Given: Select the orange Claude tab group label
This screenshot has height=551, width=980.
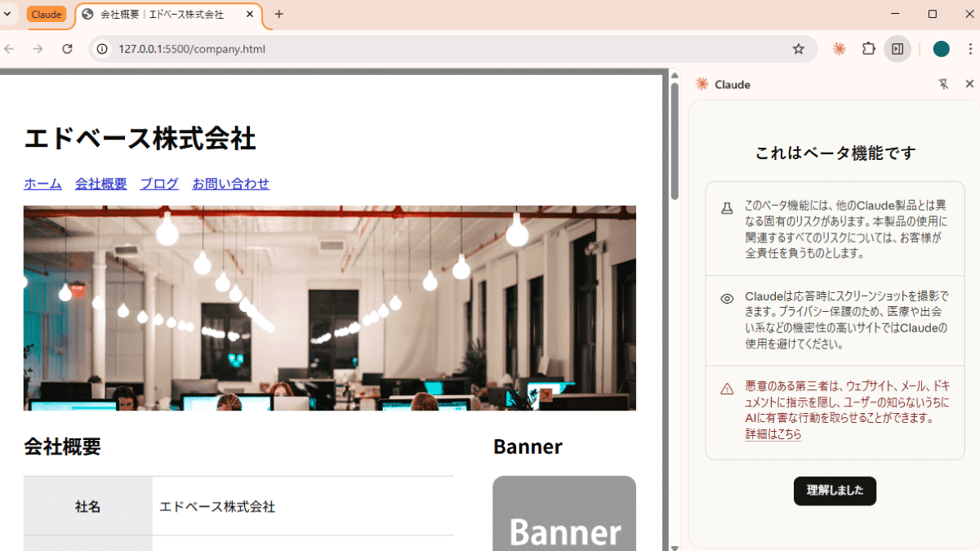Looking at the screenshot, I should (x=47, y=14).
